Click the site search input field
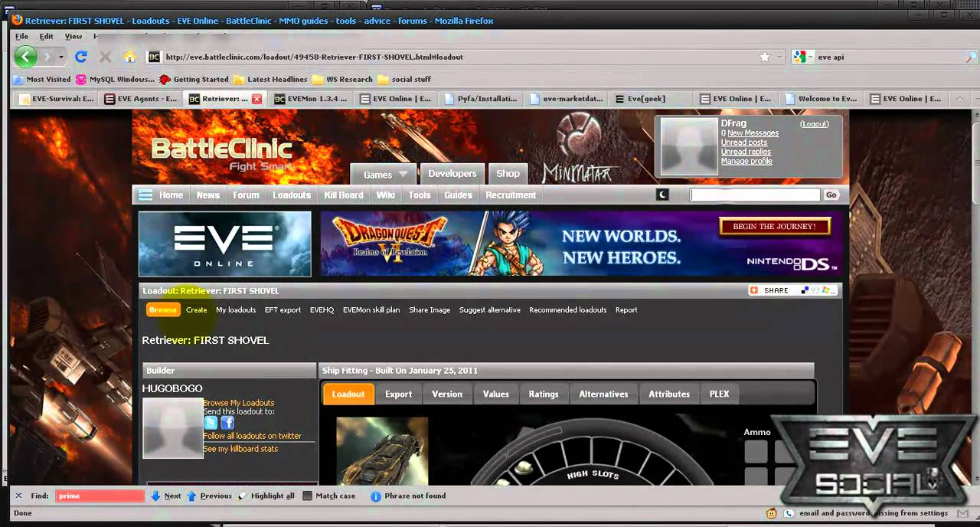This screenshot has height=527, width=980. (755, 195)
